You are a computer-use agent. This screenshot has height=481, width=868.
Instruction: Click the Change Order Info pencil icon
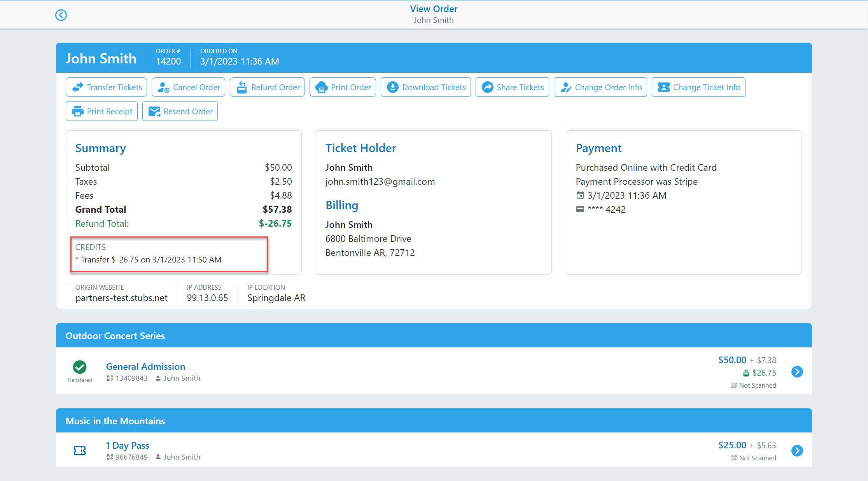click(566, 87)
